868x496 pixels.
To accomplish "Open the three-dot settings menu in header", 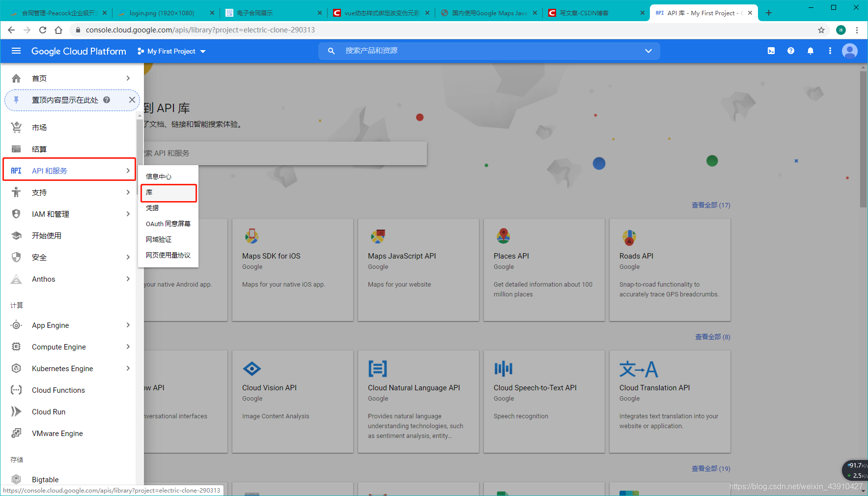I will click(830, 51).
